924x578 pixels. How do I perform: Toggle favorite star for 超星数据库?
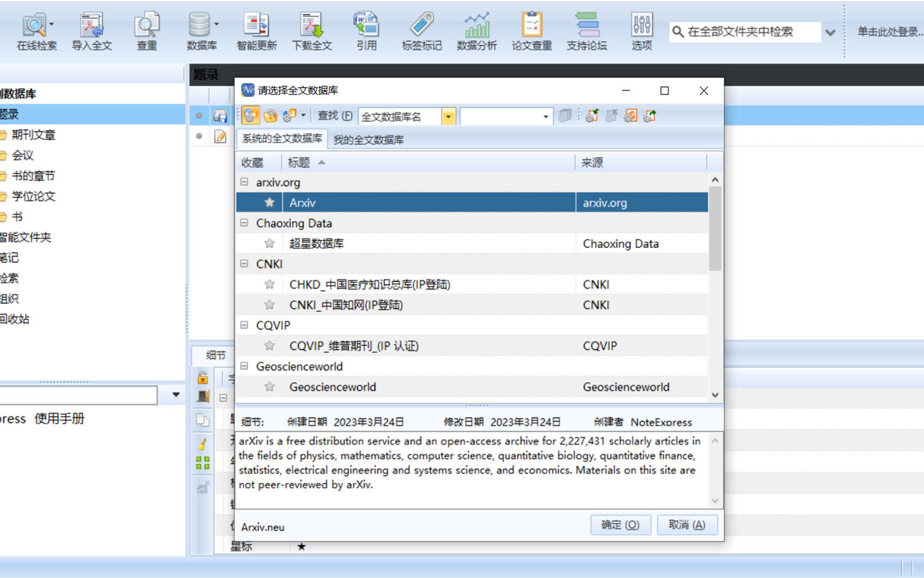click(269, 244)
